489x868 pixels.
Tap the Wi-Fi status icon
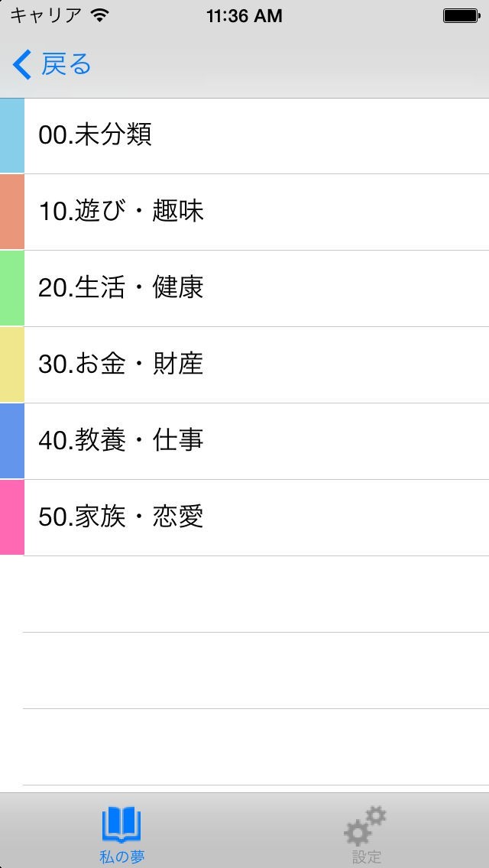[99, 15]
